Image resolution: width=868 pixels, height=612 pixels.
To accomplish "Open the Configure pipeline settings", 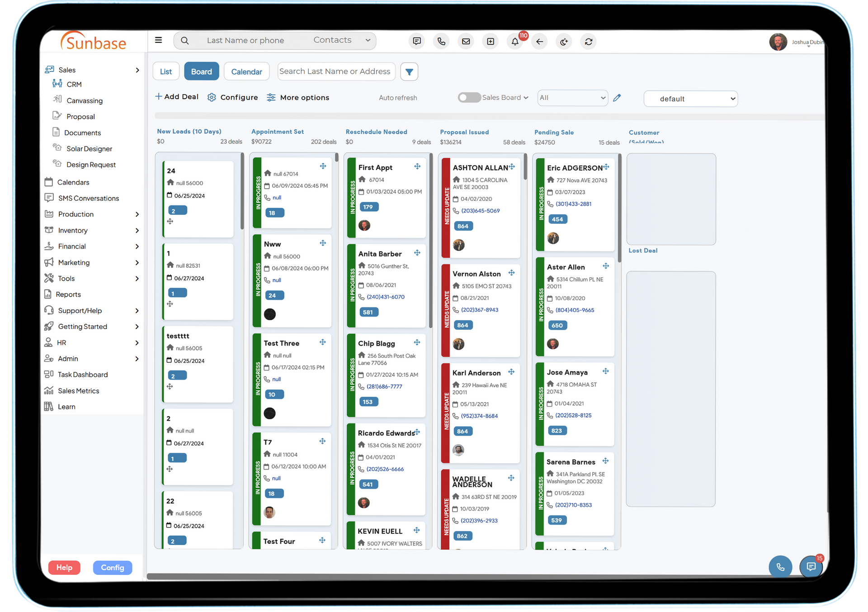I will coord(232,97).
